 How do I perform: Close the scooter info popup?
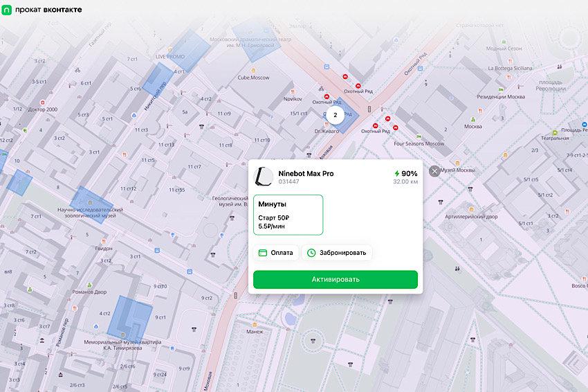pyautogui.click(x=434, y=171)
